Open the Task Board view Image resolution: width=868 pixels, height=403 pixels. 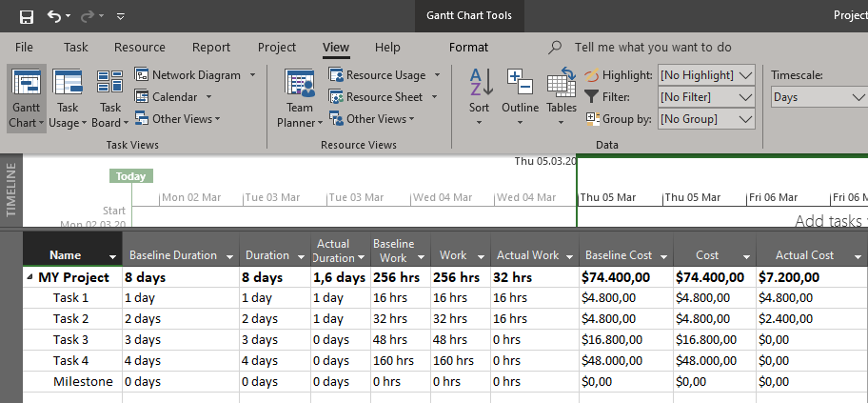tap(110, 86)
